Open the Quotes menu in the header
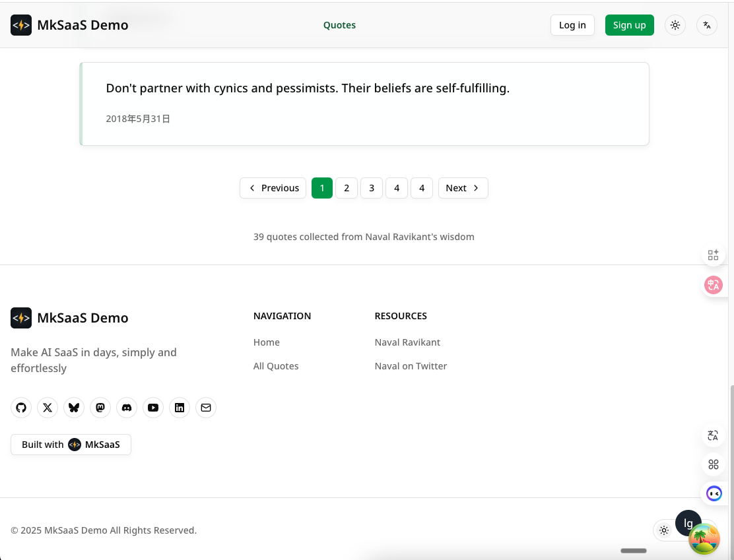Screen dimensions: 734x560 coord(339,25)
